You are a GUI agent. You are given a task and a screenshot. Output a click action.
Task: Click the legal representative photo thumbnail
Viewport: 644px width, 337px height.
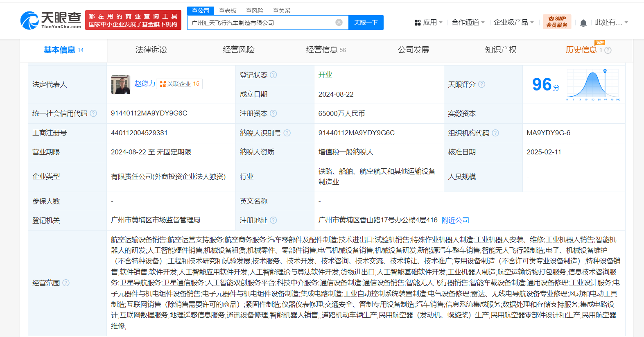click(x=121, y=84)
